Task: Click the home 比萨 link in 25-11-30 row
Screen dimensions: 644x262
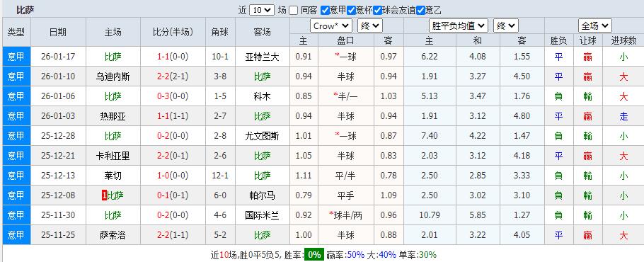Action: click(113, 215)
